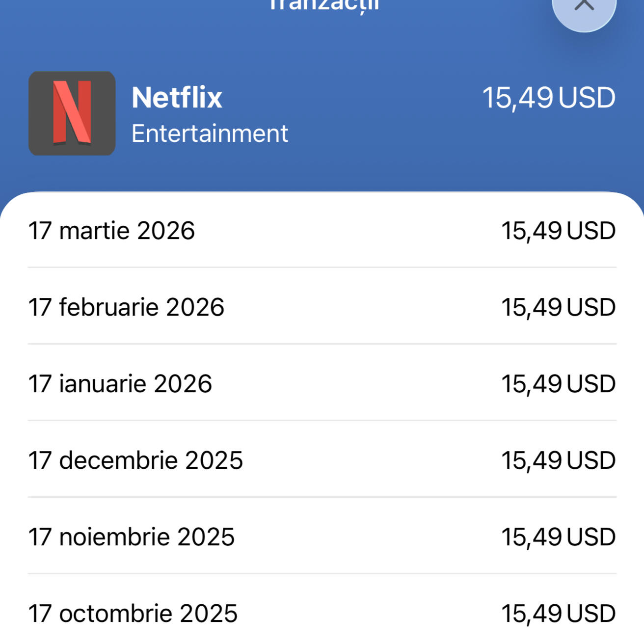Select the Netflix merchant name
Screen dimensions: 644x644
(177, 97)
